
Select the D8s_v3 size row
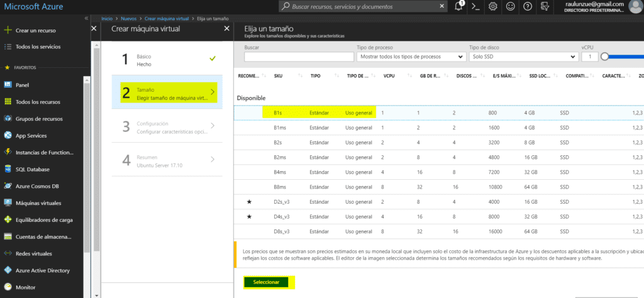click(x=438, y=231)
